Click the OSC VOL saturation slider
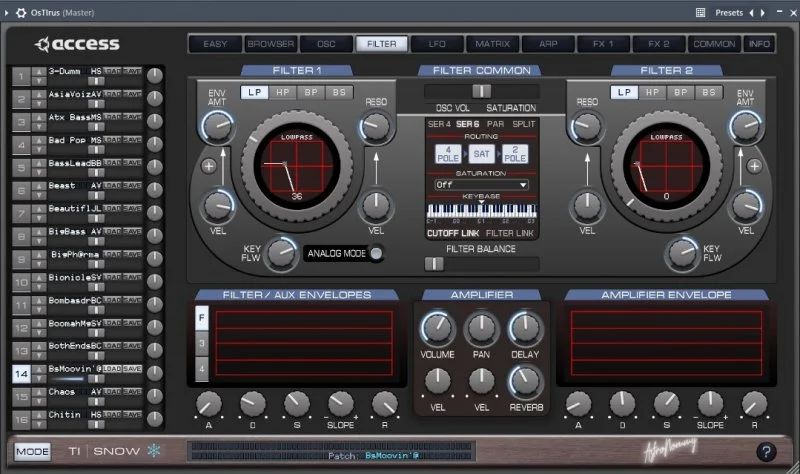Image resolution: width=800 pixels, height=474 pixels. 481,91
